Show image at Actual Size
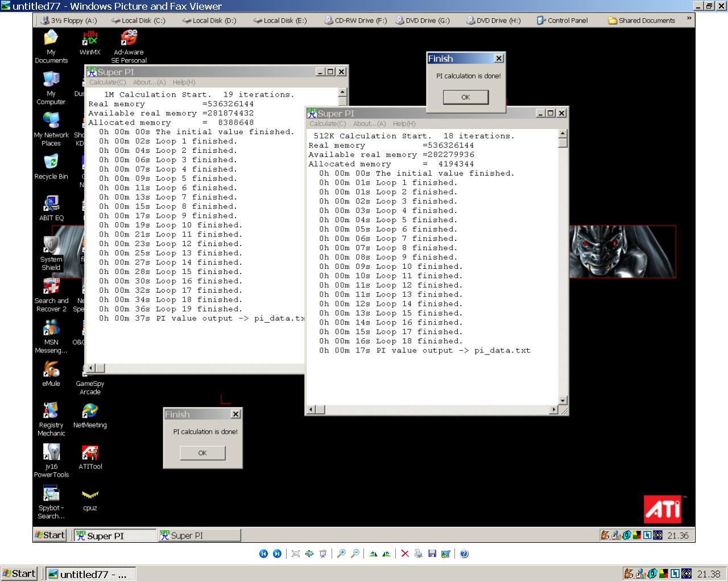The image size is (728, 582). click(309, 554)
